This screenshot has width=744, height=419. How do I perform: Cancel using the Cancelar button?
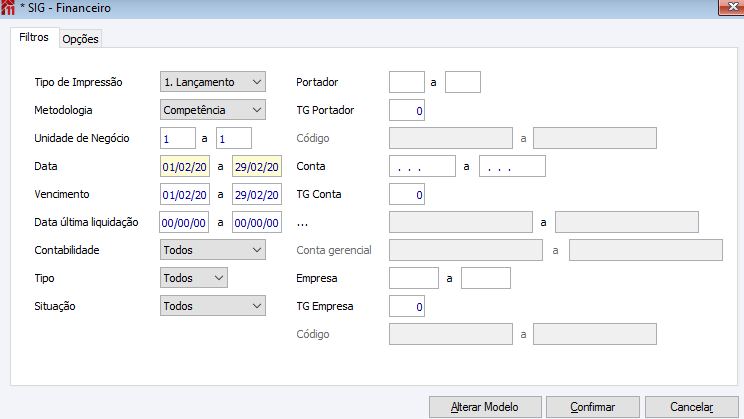691,407
